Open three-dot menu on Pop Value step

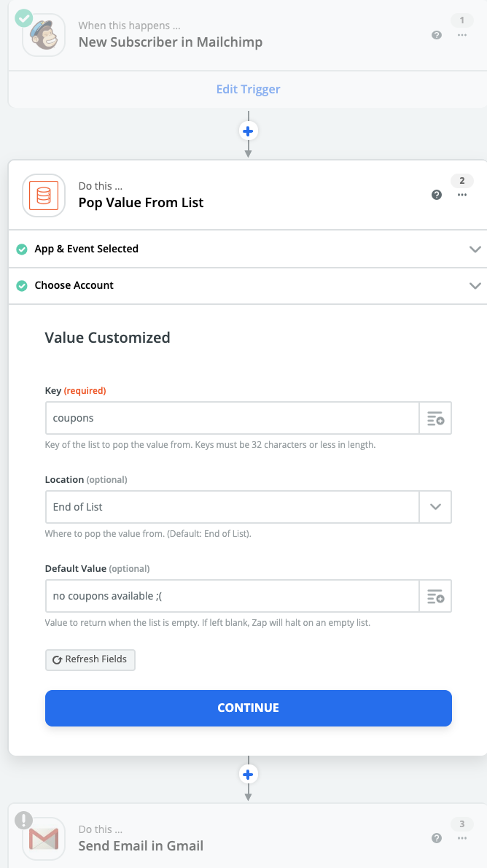pyautogui.click(x=462, y=195)
